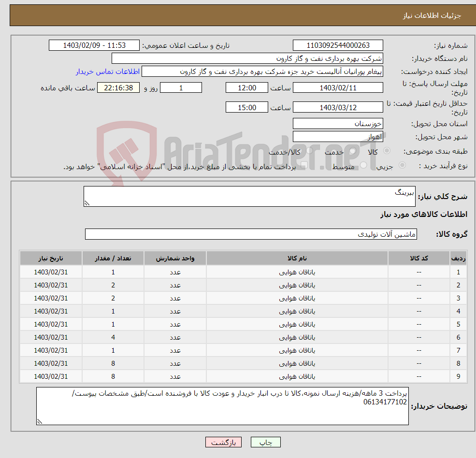Click the نام کالا column header
The width and height of the screenshot is (476, 458).
[297, 258]
